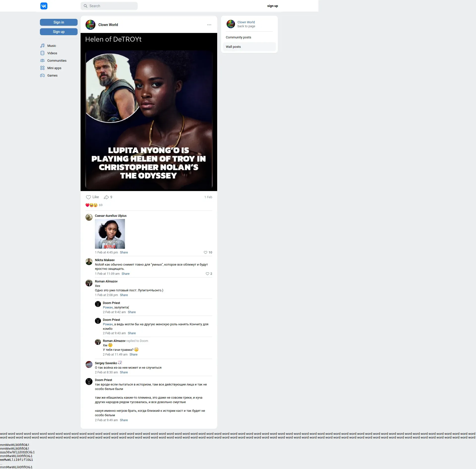Viewport: 476px width, 469px height.
Task: Like Nikita Makeev's comment
Action: coord(208,274)
